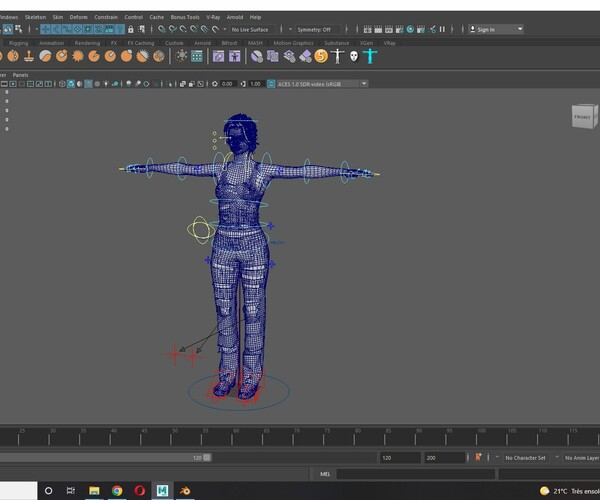
Task: Click the first render clapperboard icon
Action: 367,29
